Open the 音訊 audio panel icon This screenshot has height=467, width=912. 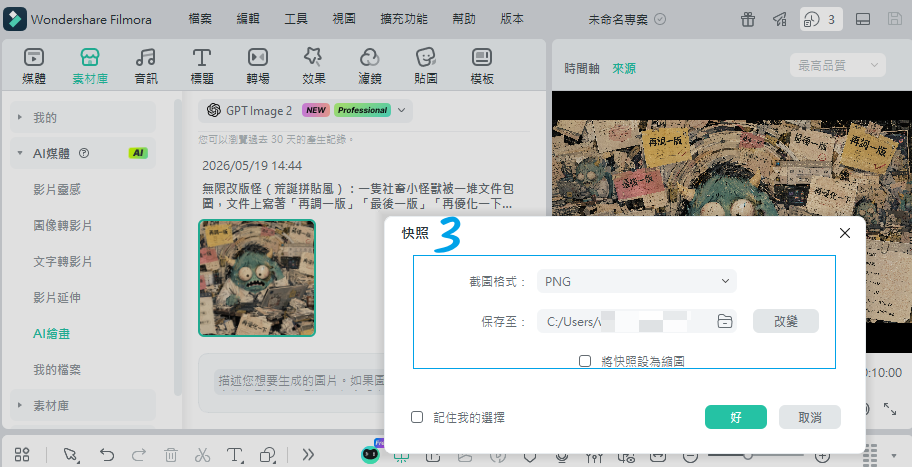coord(145,57)
